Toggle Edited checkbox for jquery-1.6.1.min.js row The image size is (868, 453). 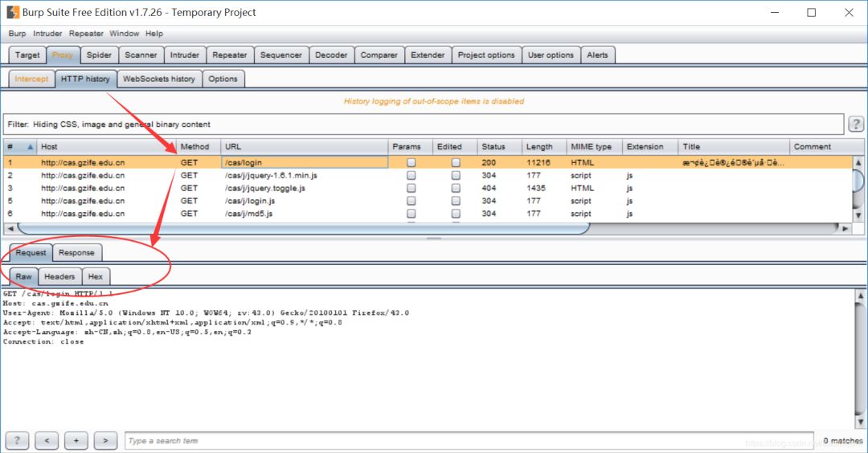pos(456,175)
